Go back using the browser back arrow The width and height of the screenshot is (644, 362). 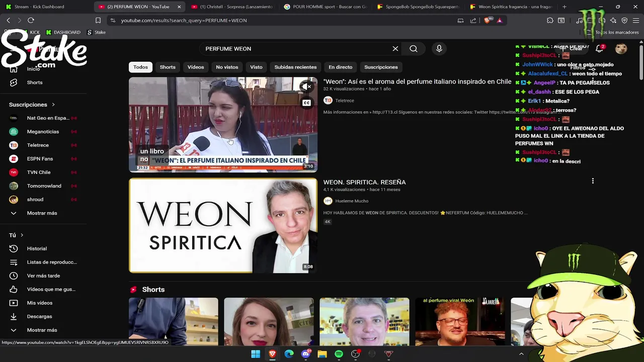[8, 20]
